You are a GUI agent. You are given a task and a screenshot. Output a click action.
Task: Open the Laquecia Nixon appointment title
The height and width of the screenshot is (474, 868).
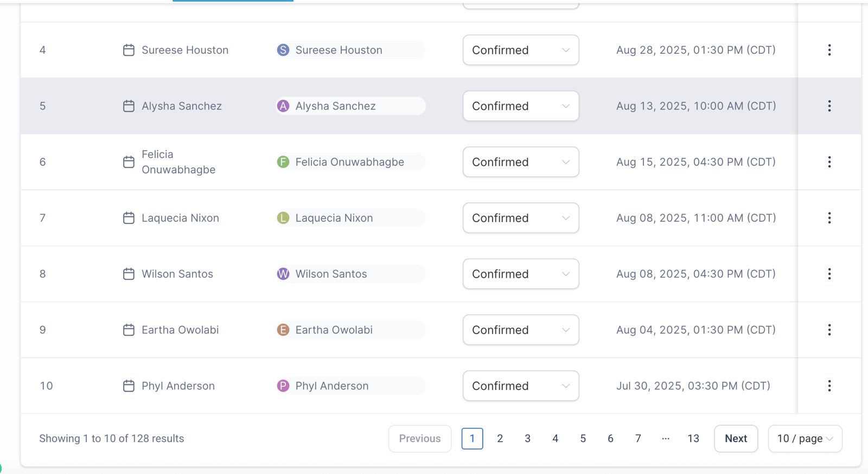(x=180, y=218)
